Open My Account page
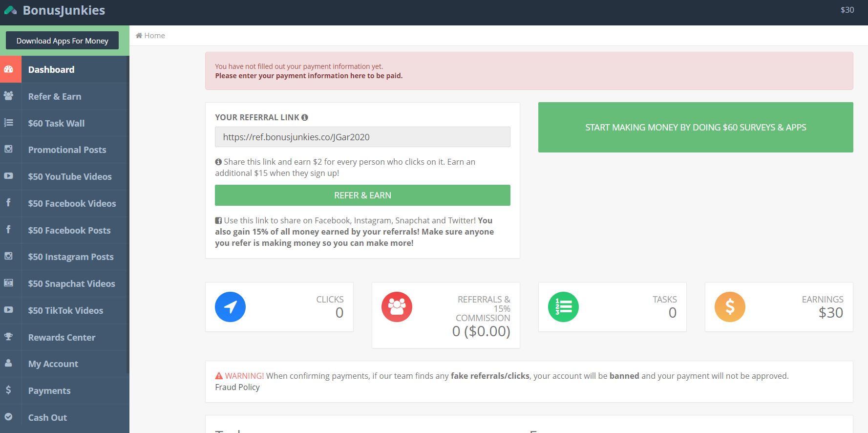The image size is (868, 433). [x=64, y=364]
